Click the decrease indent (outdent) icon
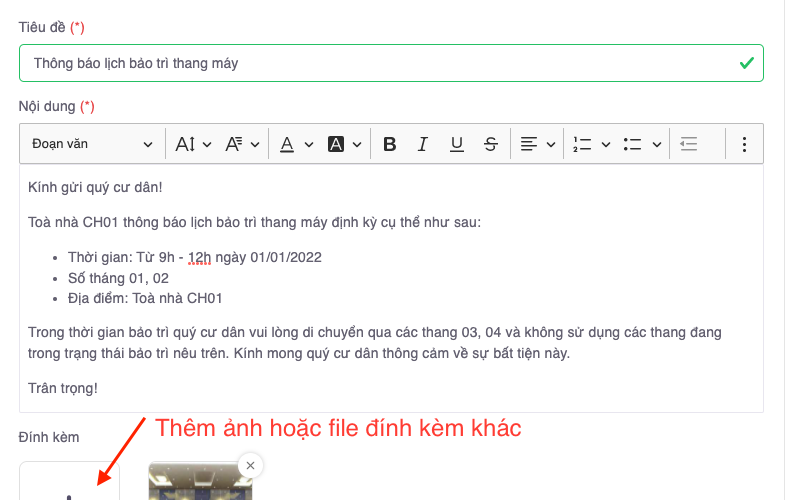This screenshot has height=500, width=785. point(688,144)
